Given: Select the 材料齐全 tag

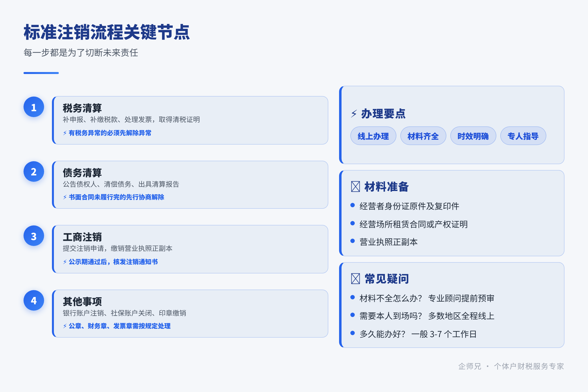Looking at the screenshot, I should (x=423, y=136).
